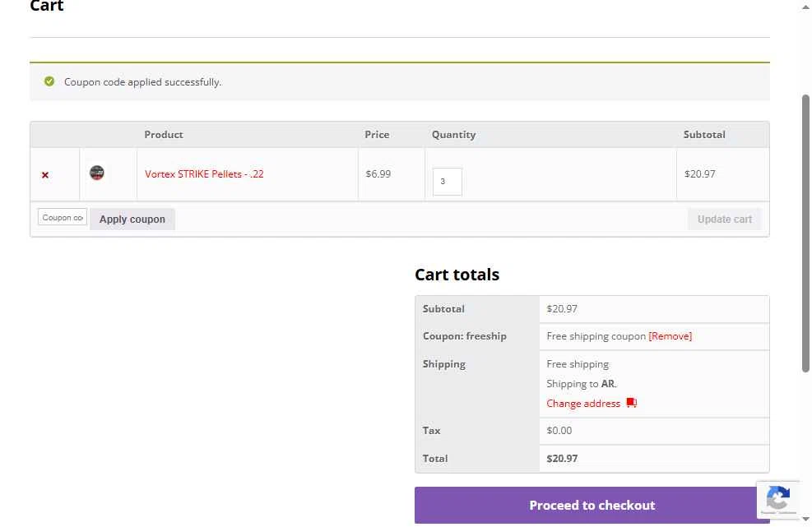This screenshot has width=812, height=527.
Task: Click the Subtotal column header in table
Action: 704,135
